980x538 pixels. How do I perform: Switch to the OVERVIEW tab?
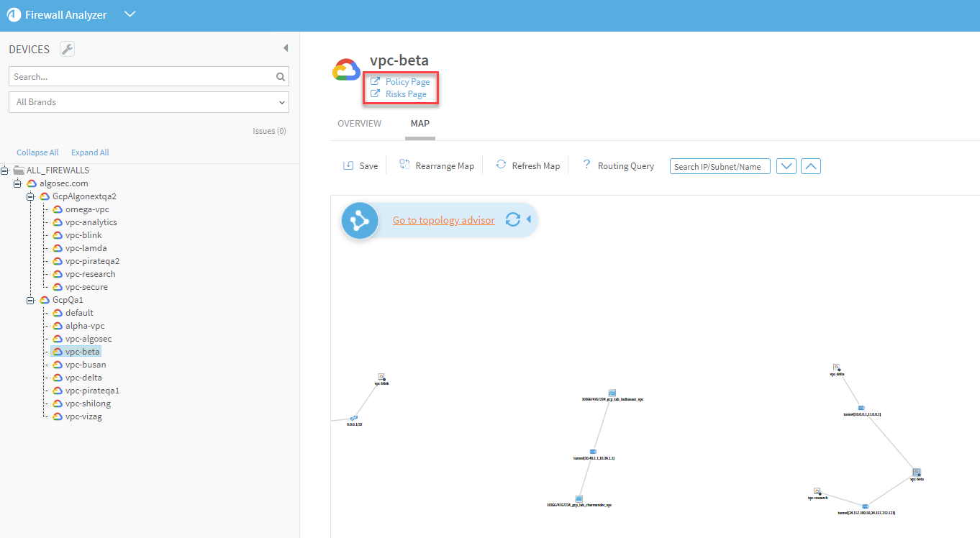(359, 124)
